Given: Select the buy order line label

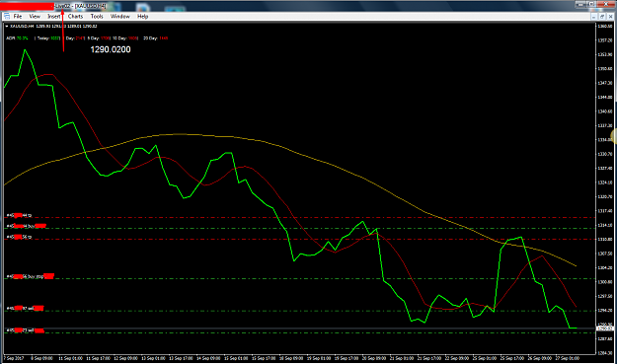Looking at the screenshot, I should click(x=26, y=226).
